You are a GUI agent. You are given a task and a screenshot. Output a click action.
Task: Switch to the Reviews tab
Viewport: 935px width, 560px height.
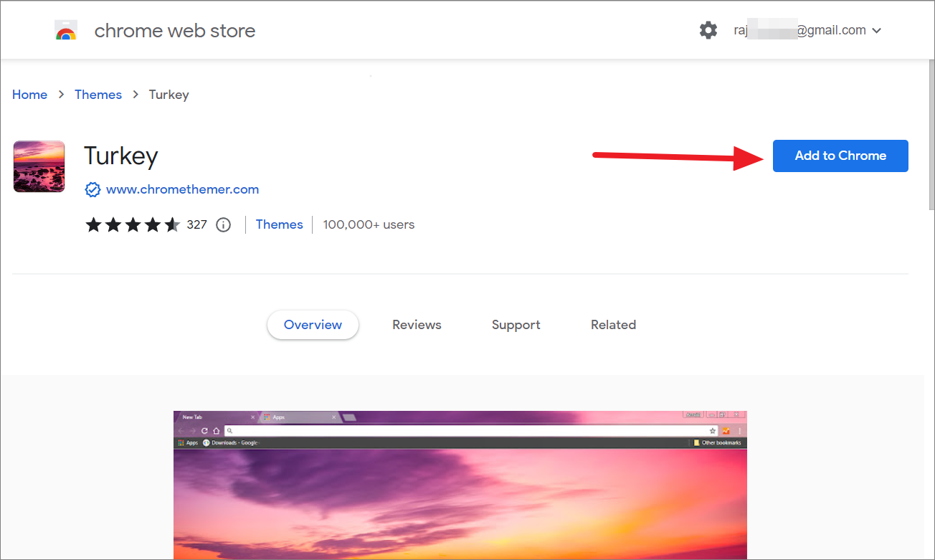(417, 325)
